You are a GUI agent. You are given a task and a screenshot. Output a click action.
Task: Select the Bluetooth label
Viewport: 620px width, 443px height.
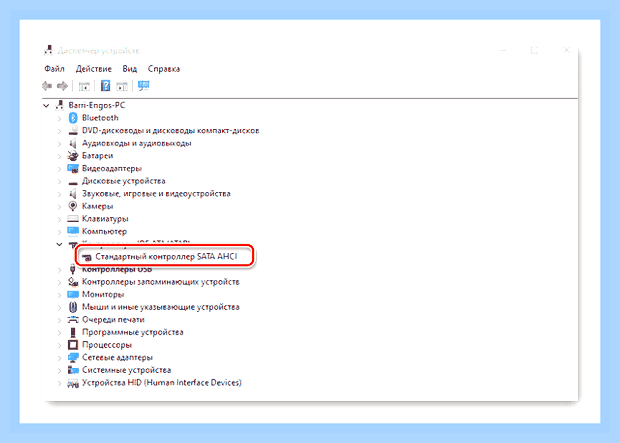tap(100, 118)
